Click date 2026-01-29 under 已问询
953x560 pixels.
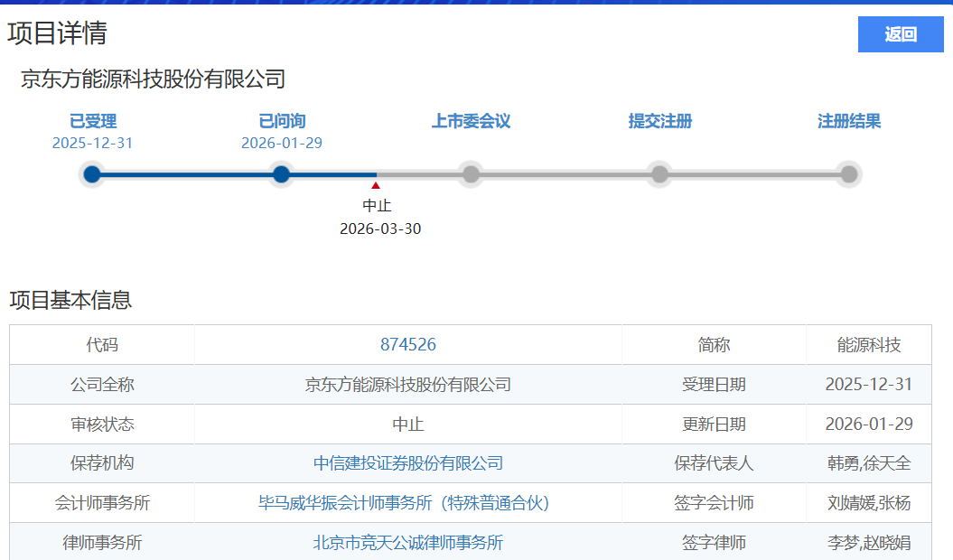click(282, 143)
